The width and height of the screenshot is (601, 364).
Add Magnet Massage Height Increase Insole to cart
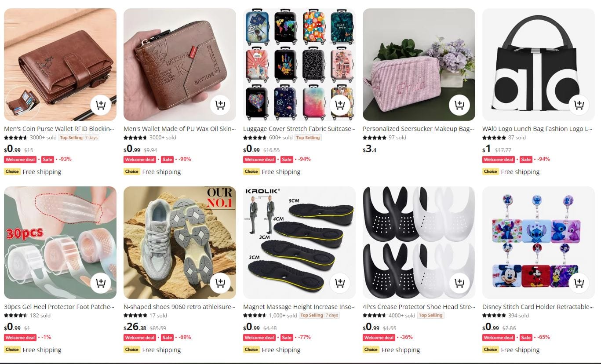point(340,282)
